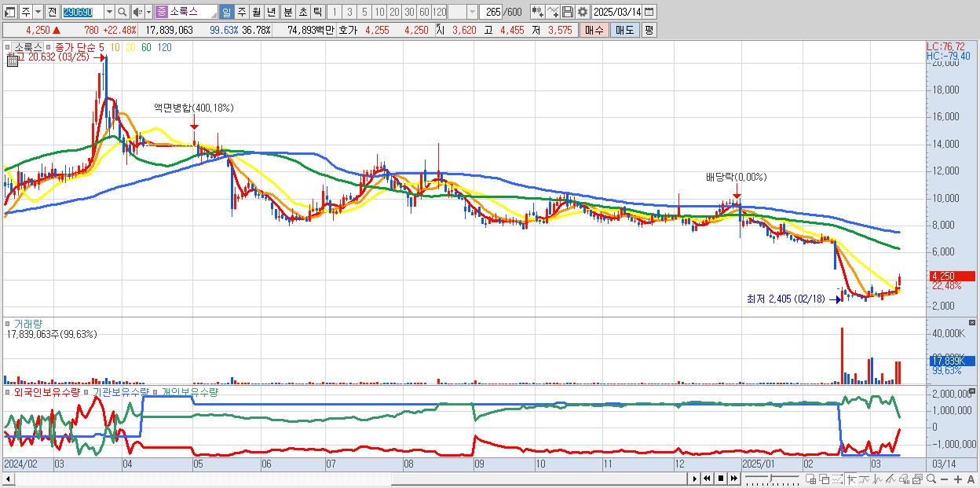The width and height of the screenshot is (980, 488).
Task: Click the vertical bar-line chart icon
Action: (877, 479)
